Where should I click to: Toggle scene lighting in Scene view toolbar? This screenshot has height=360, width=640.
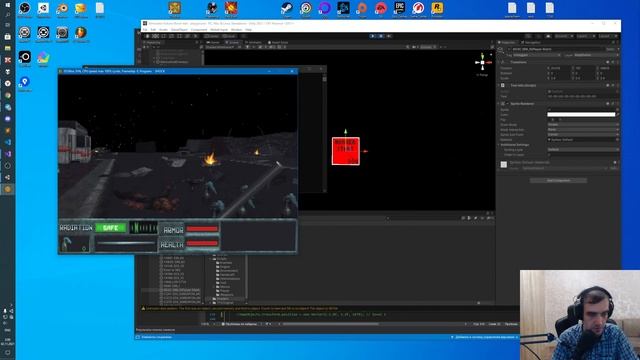[247, 47]
